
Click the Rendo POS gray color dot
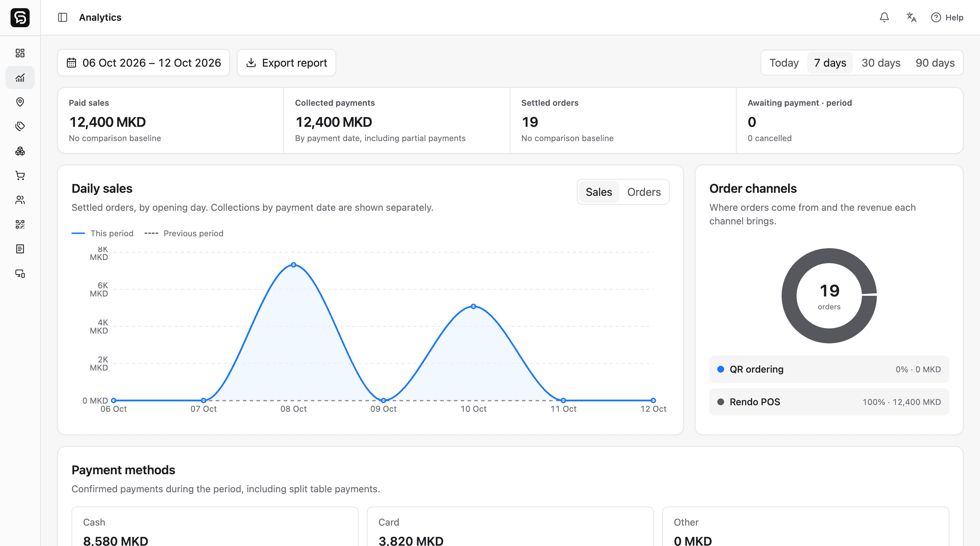click(x=721, y=402)
